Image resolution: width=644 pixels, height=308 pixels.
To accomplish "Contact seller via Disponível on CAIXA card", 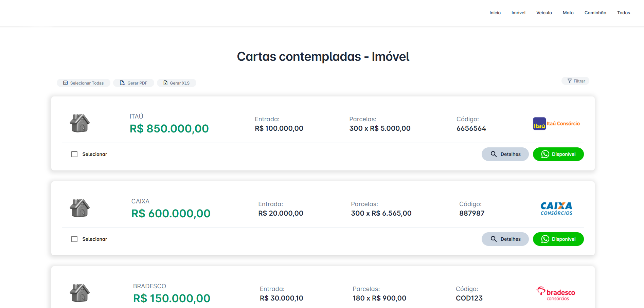I will pyautogui.click(x=558, y=239).
